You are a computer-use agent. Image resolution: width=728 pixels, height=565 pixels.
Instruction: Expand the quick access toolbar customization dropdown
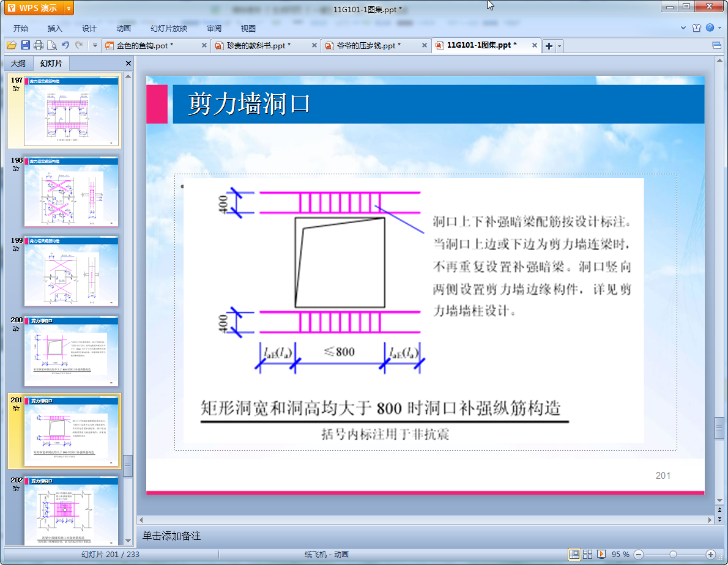pyautogui.click(x=95, y=45)
